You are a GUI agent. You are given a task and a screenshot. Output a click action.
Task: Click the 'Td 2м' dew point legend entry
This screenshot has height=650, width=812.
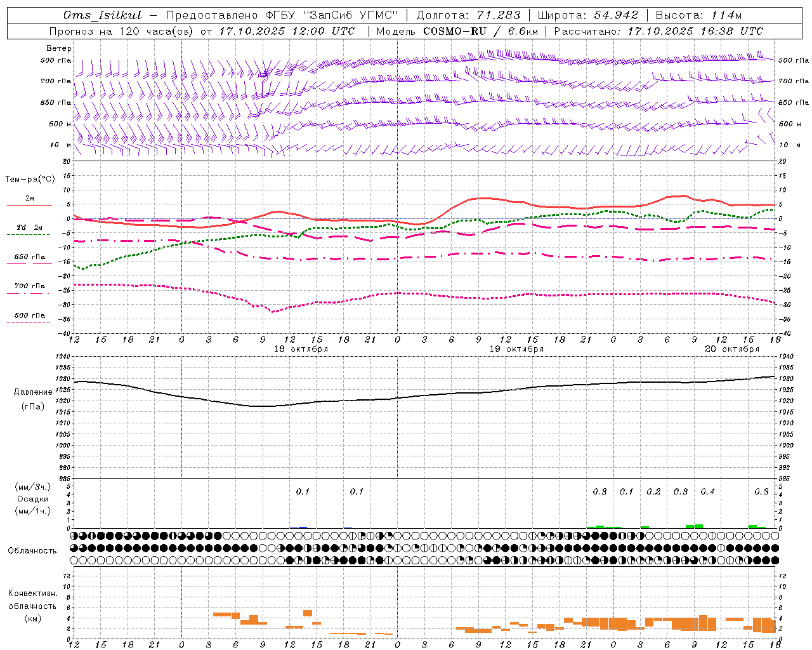pos(29,227)
